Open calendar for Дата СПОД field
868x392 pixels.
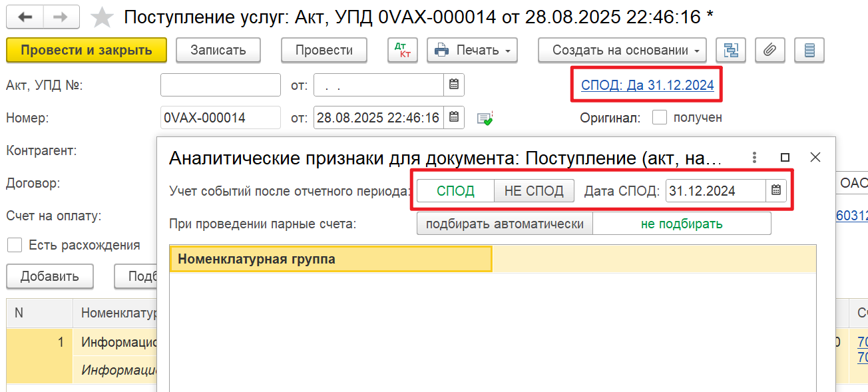tap(776, 191)
